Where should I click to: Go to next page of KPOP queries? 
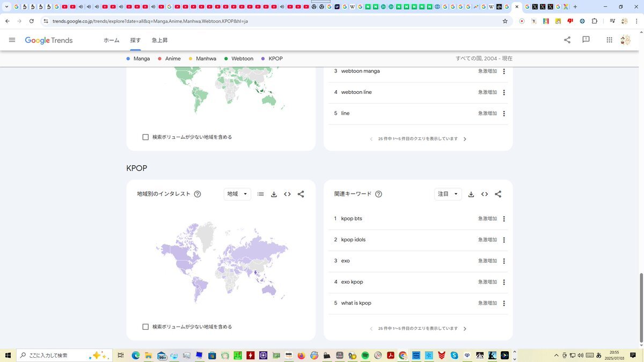click(465, 329)
